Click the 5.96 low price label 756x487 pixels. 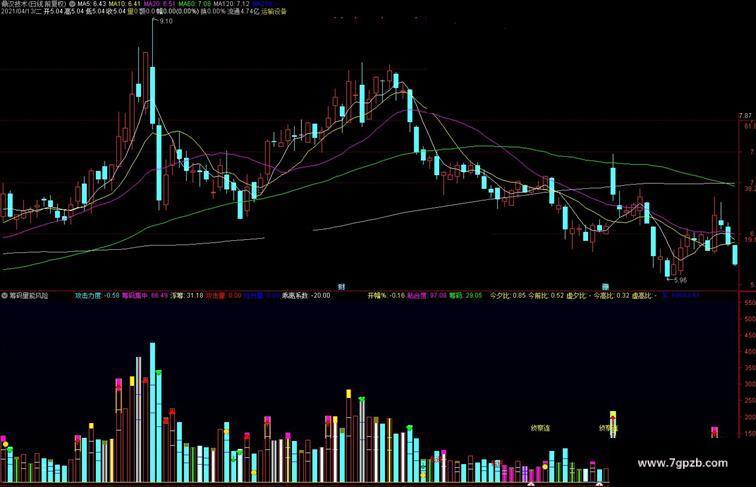point(680,280)
